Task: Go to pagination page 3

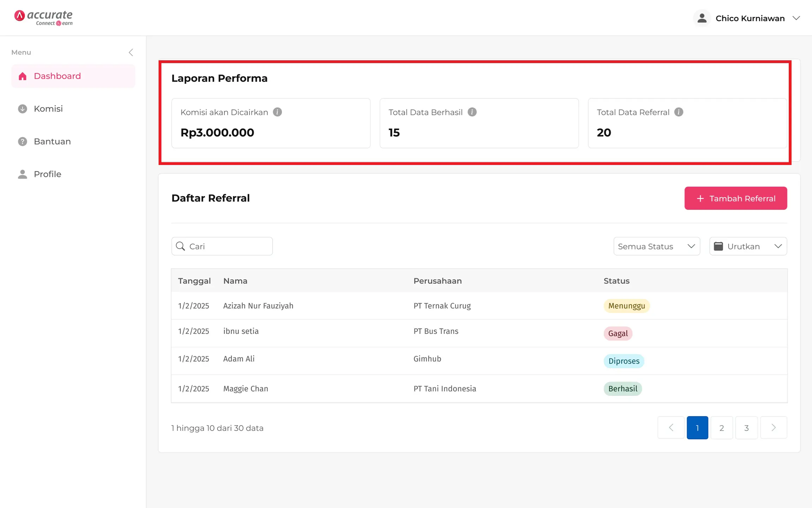Action: click(x=746, y=428)
